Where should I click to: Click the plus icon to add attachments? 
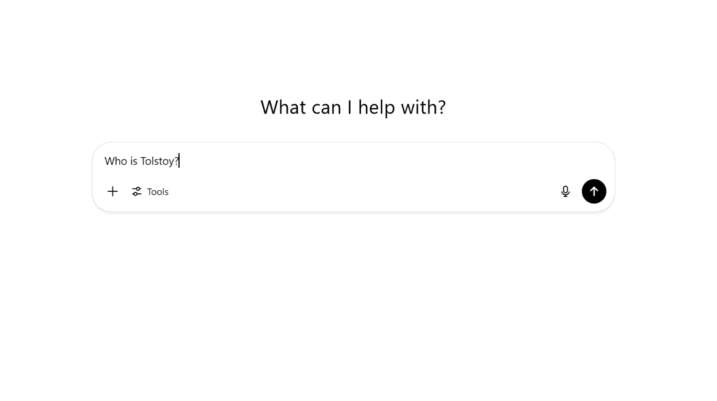point(112,192)
